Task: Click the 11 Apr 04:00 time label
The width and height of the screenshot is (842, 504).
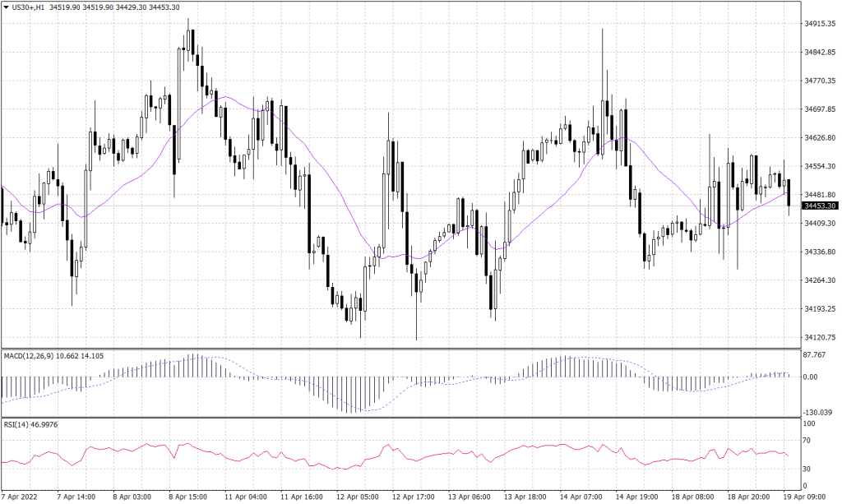Action: pyautogui.click(x=245, y=497)
